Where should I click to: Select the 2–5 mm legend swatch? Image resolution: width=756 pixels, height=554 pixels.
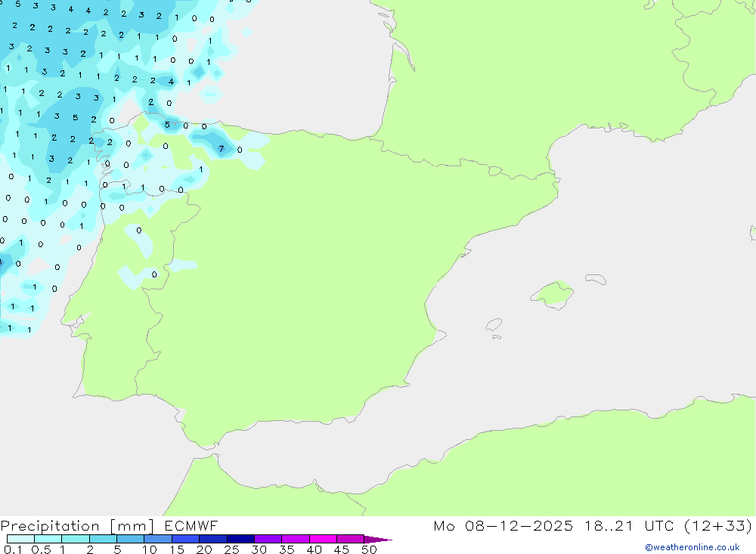103,539
